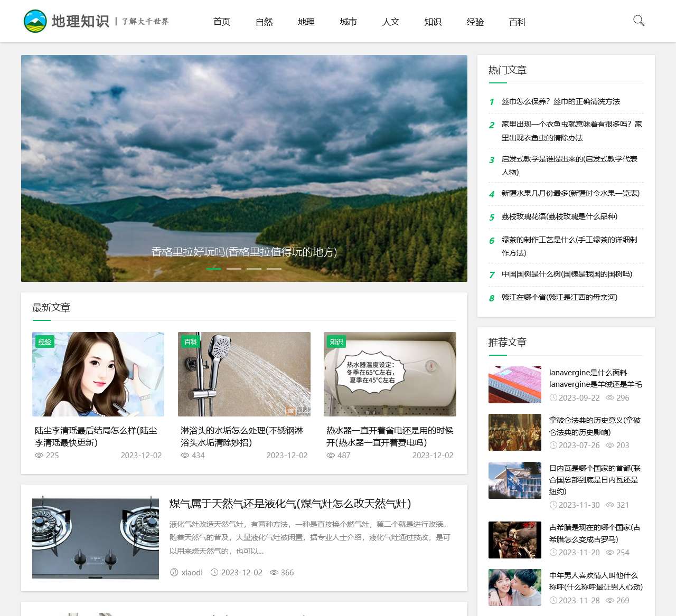Open the shower head article thumbnail
The image size is (676, 616).
244,374
